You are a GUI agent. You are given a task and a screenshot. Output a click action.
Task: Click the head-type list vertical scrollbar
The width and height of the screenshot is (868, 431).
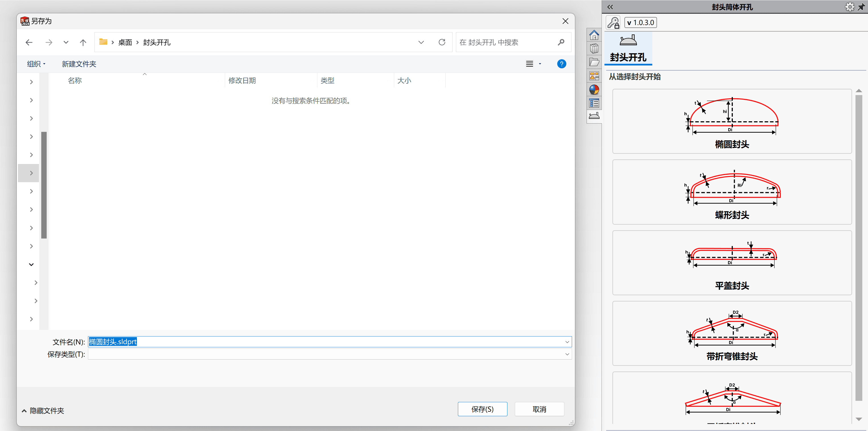(859, 248)
